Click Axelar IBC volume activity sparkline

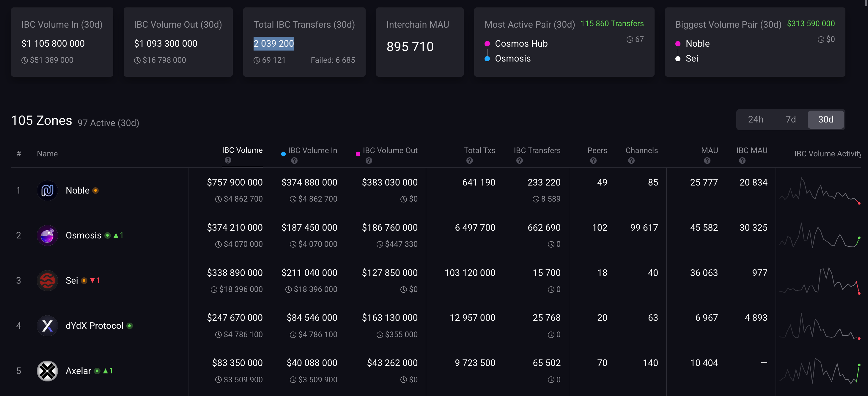pos(820,371)
